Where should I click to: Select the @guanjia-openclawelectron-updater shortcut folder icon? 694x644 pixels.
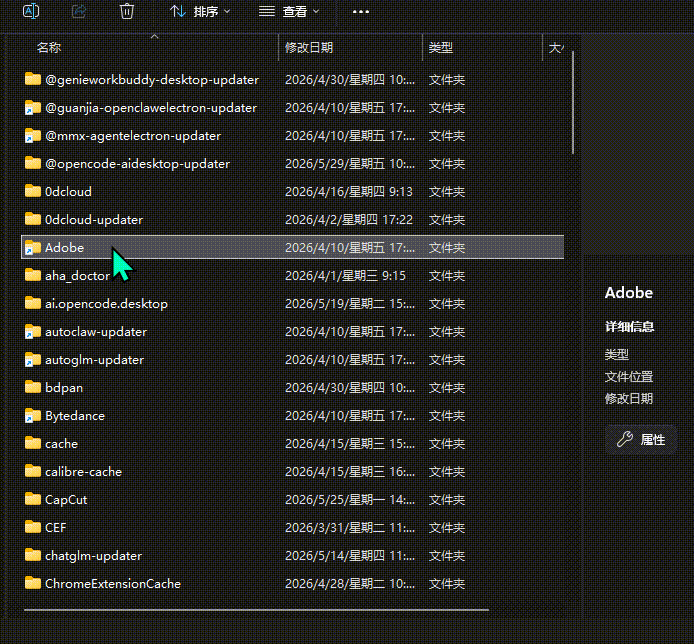click(x=33, y=108)
